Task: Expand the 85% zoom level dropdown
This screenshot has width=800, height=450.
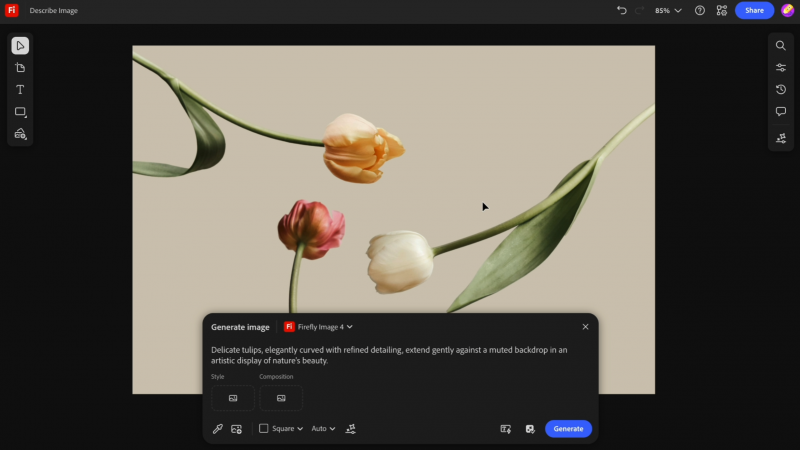Action: 668,10
